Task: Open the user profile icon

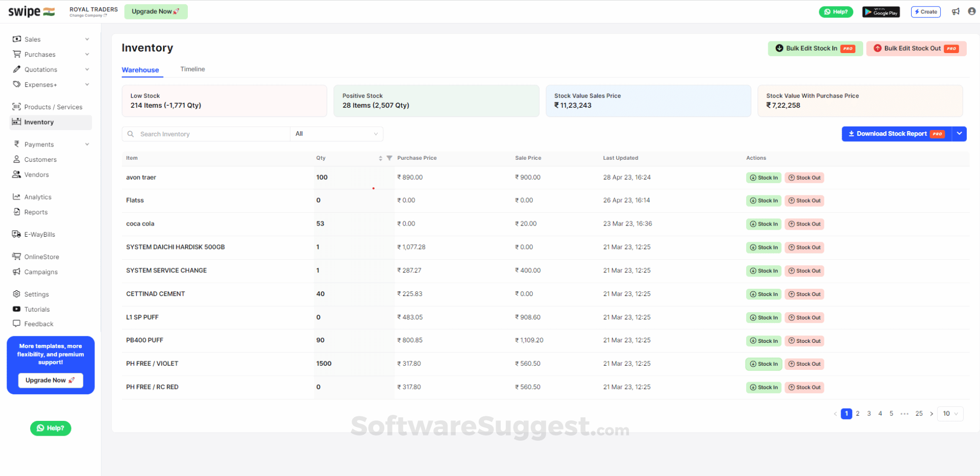Action: pyautogui.click(x=972, y=11)
